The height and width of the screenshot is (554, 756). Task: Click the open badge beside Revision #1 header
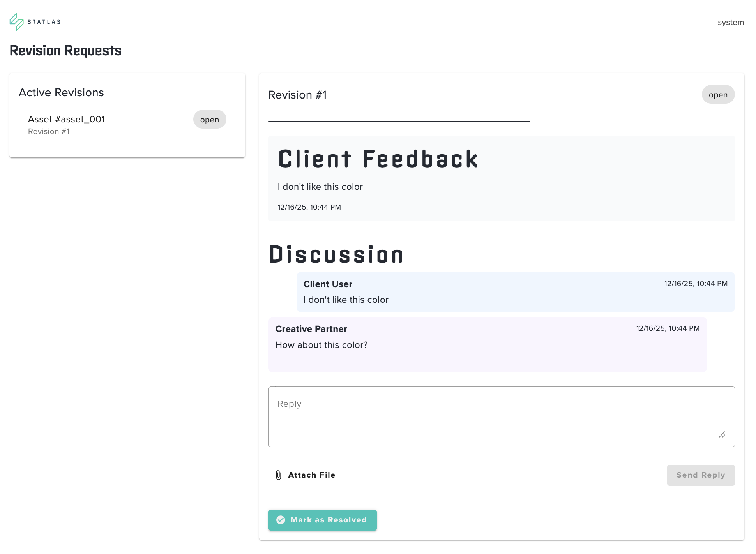[718, 95]
